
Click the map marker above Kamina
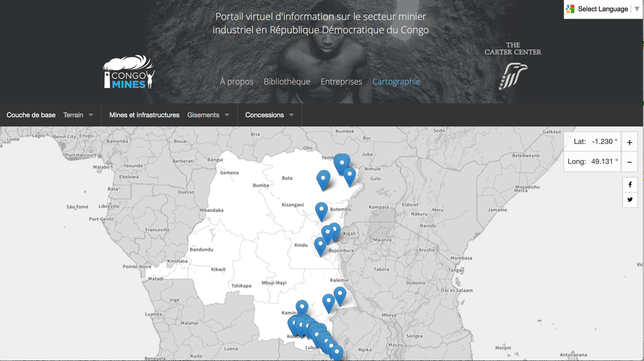point(302,307)
